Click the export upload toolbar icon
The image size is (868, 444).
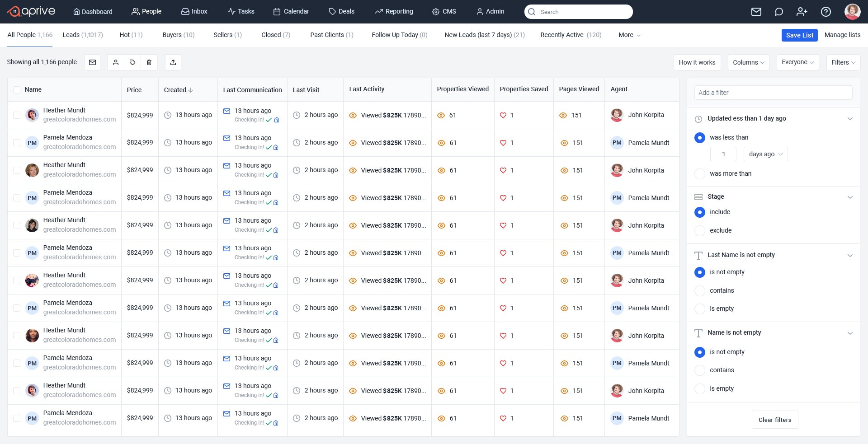[173, 62]
